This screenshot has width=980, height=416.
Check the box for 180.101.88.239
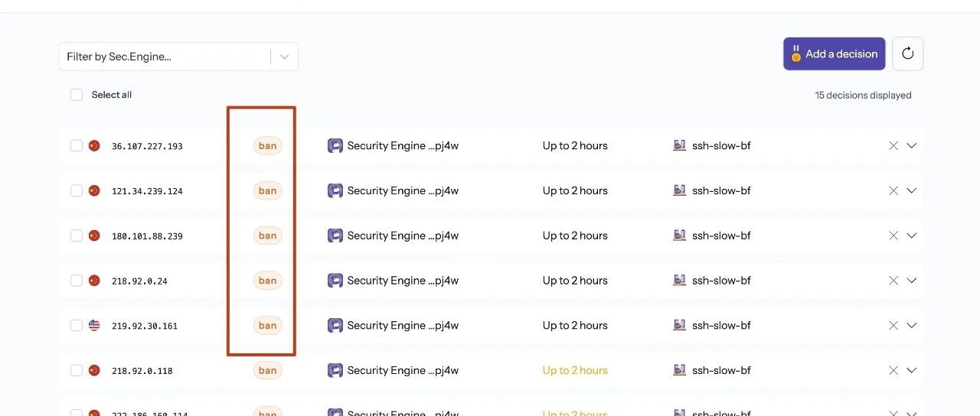(77, 236)
